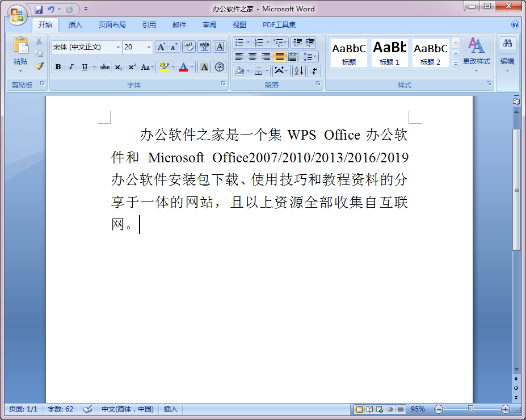Activate the Format Painter brush

pyautogui.click(x=39, y=66)
